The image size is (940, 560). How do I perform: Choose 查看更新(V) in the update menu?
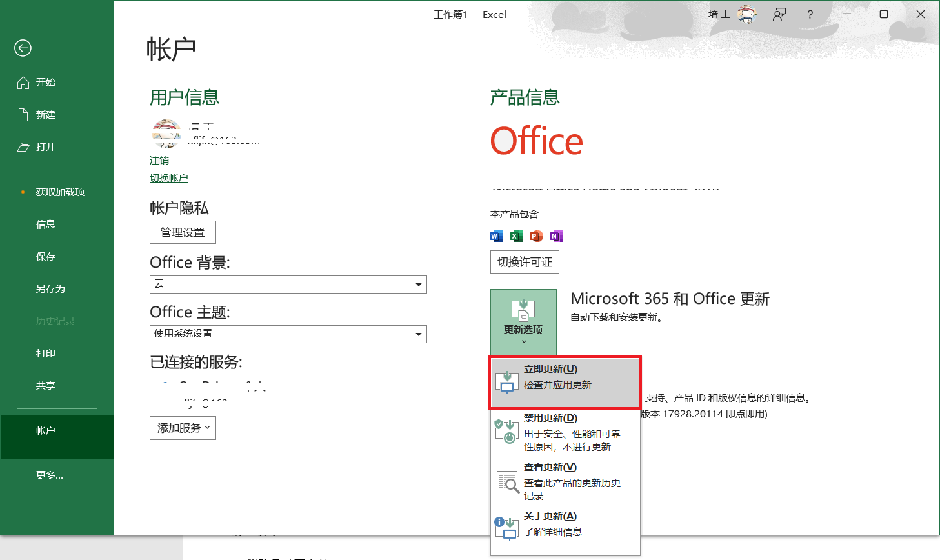pos(565,481)
